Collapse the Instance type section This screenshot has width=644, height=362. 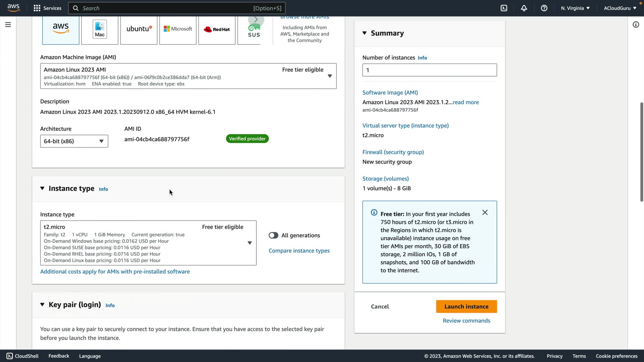(42, 188)
